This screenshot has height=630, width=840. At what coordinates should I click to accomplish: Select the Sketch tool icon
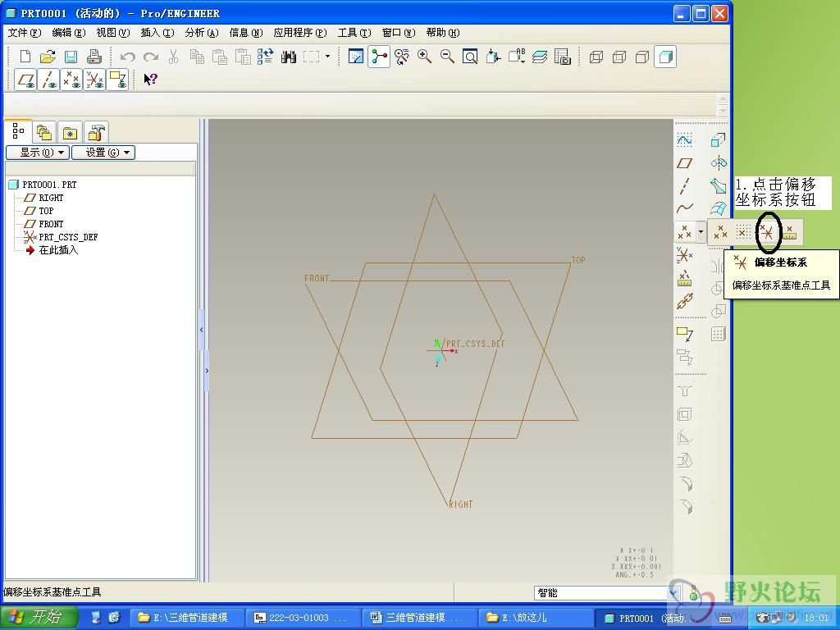click(685, 139)
